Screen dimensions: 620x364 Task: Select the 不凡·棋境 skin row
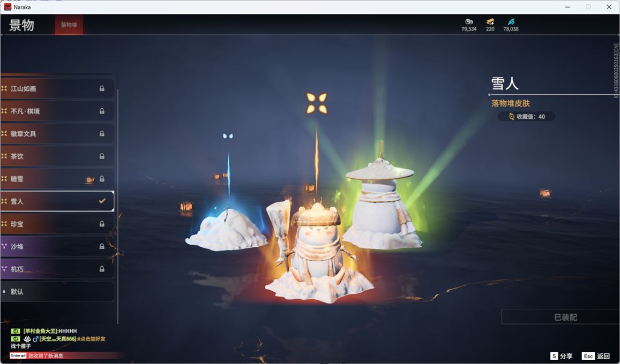[x=57, y=111]
